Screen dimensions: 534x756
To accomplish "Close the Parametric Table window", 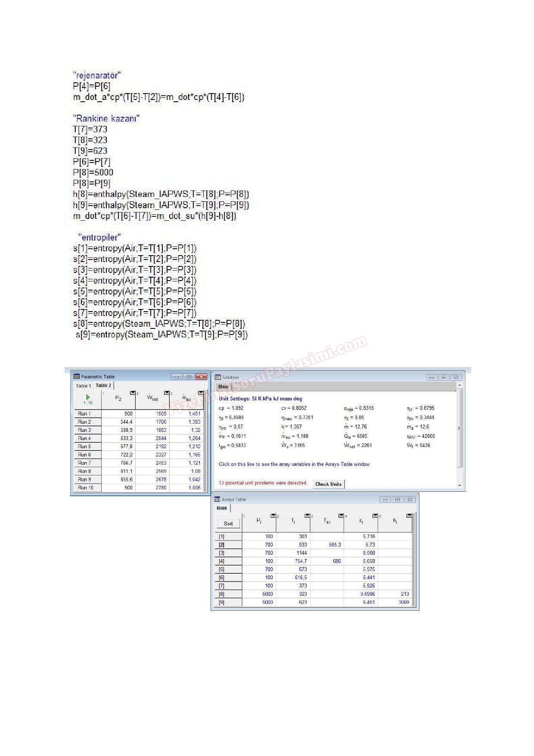I will (x=201, y=377).
